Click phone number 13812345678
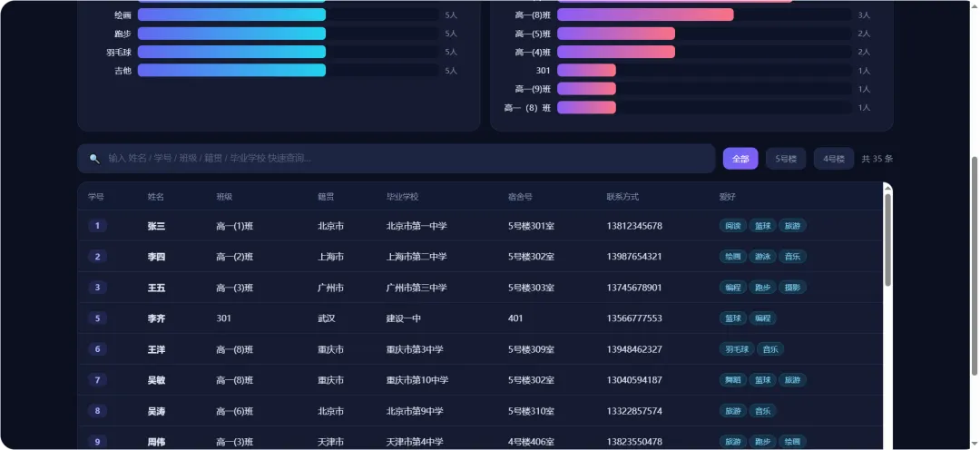 point(634,226)
